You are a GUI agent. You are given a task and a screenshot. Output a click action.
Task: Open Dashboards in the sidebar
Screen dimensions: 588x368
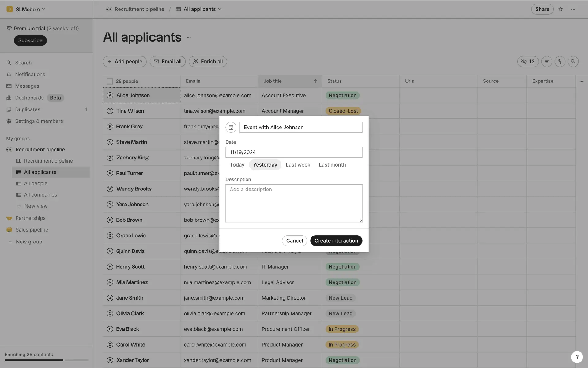point(29,98)
